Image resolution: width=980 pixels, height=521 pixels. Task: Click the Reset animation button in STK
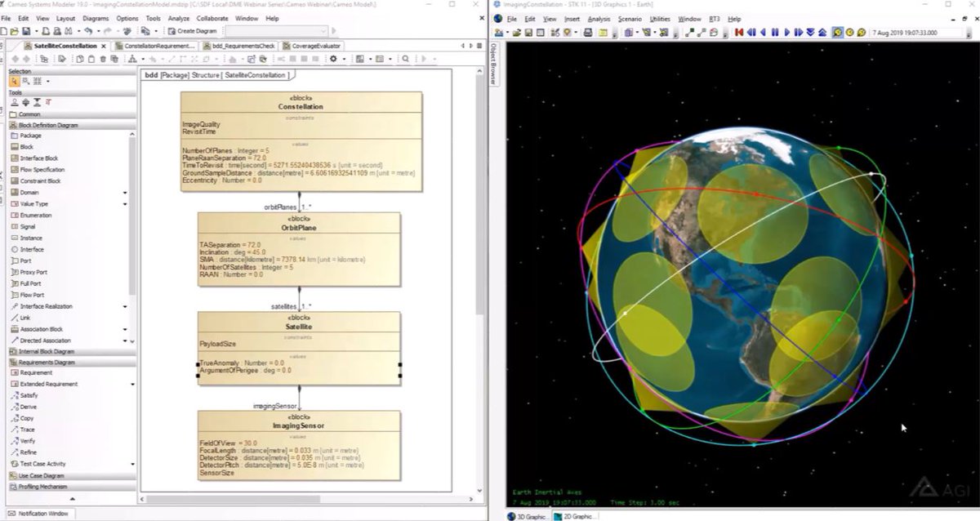tap(738, 30)
